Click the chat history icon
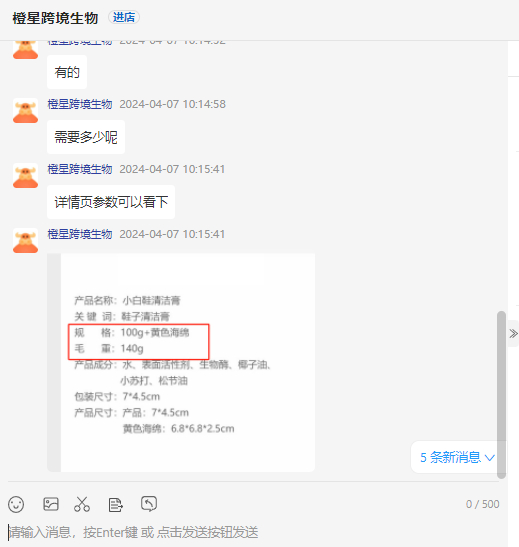Screen dimensions: 519x547 [x=149, y=504]
